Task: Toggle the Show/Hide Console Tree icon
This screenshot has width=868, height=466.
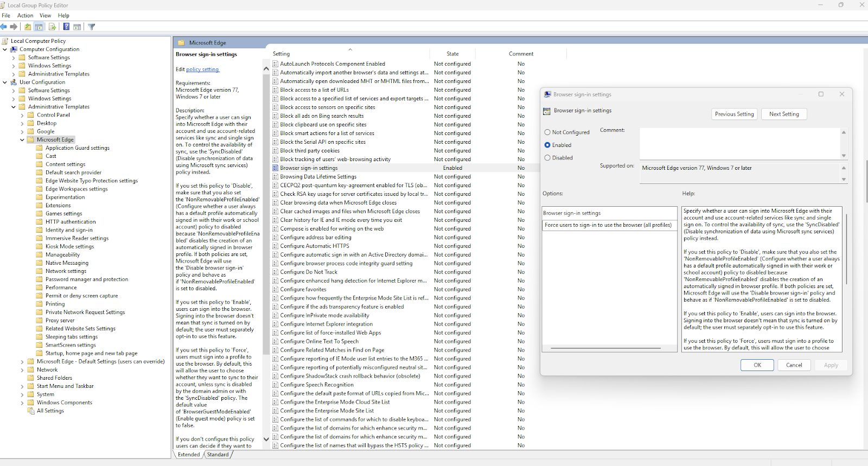Action: coord(39,27)
